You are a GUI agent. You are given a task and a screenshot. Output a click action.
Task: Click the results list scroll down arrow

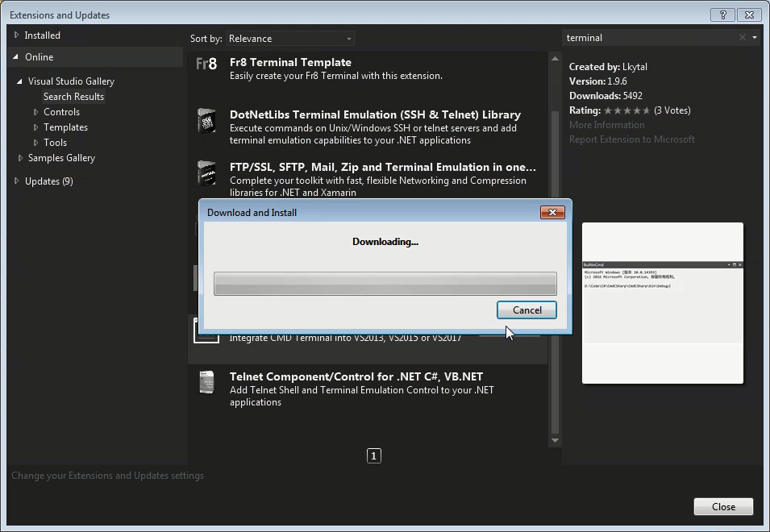click(555, 440)
